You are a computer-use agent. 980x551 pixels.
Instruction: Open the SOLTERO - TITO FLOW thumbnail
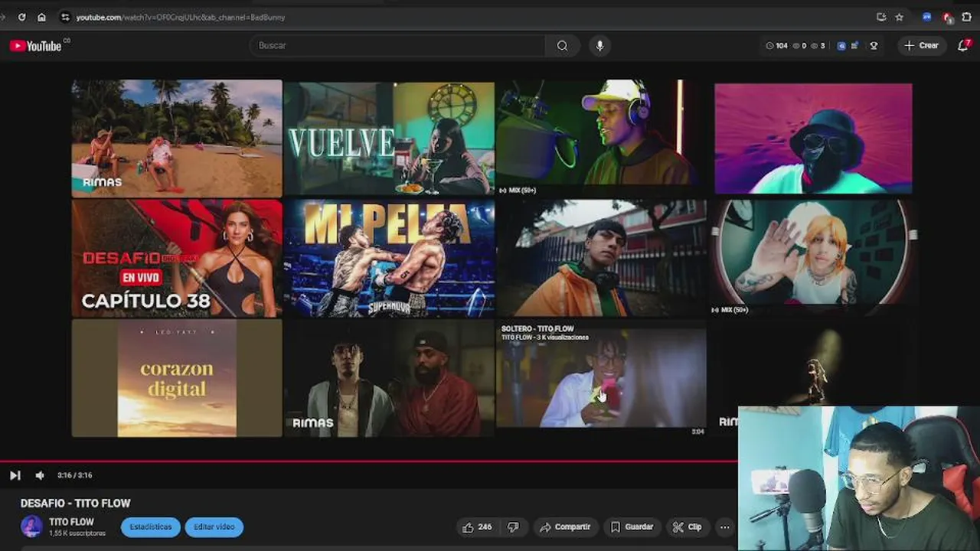(601, 378)
